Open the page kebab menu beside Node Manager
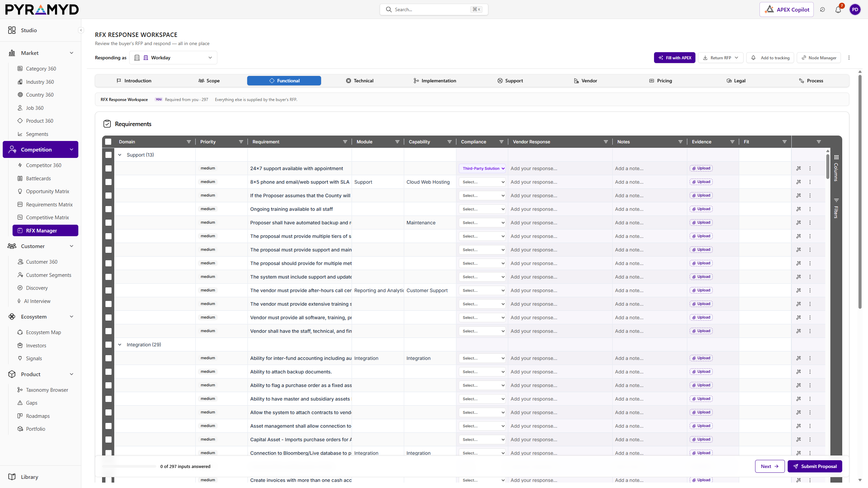The image size is (868, 488). [x=849, y=58]
